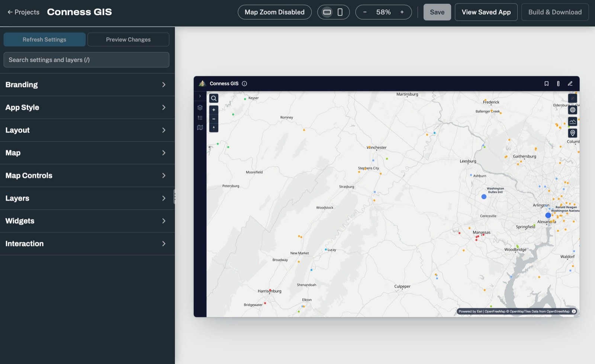
Task: Switch preview to desktop device view
Action: (x=327, y=12)
